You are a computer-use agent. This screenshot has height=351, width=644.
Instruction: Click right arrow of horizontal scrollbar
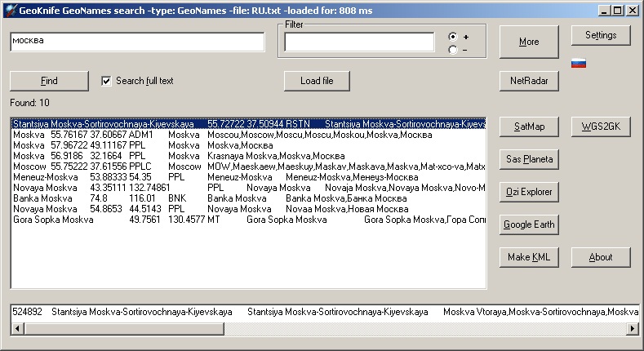tap(632, 328)
